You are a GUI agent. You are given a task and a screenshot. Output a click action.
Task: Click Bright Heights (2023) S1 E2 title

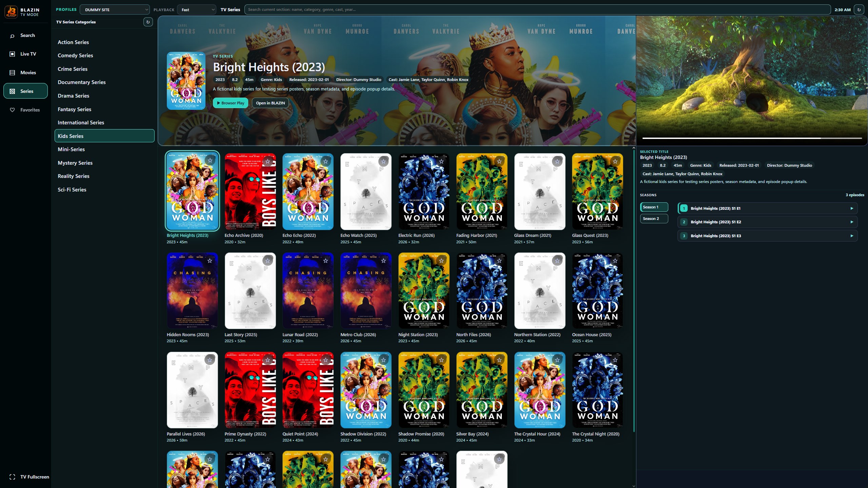715,222
